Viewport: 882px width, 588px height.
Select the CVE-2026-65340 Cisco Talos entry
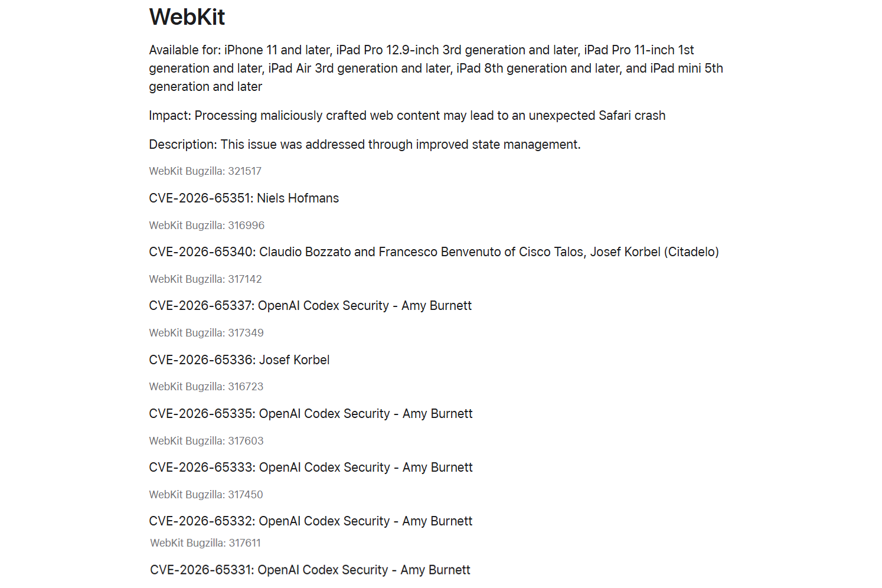(x=434, y=252)
